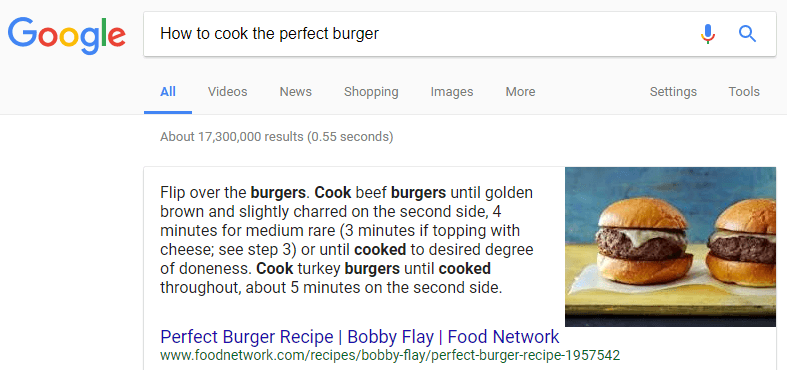Open the News tab
Image resolution: width=787 pixels, height=370 pixels.
[x=296, y=92]
